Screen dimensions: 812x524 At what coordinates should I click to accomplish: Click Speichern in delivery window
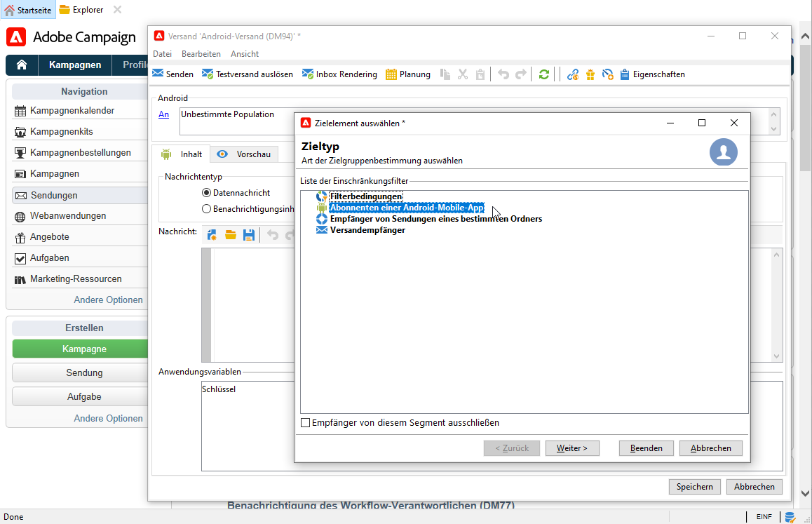point(694,487)
